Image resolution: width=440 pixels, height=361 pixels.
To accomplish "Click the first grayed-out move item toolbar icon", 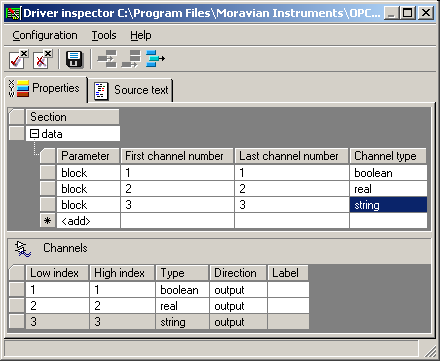I will tap(107, 59).
